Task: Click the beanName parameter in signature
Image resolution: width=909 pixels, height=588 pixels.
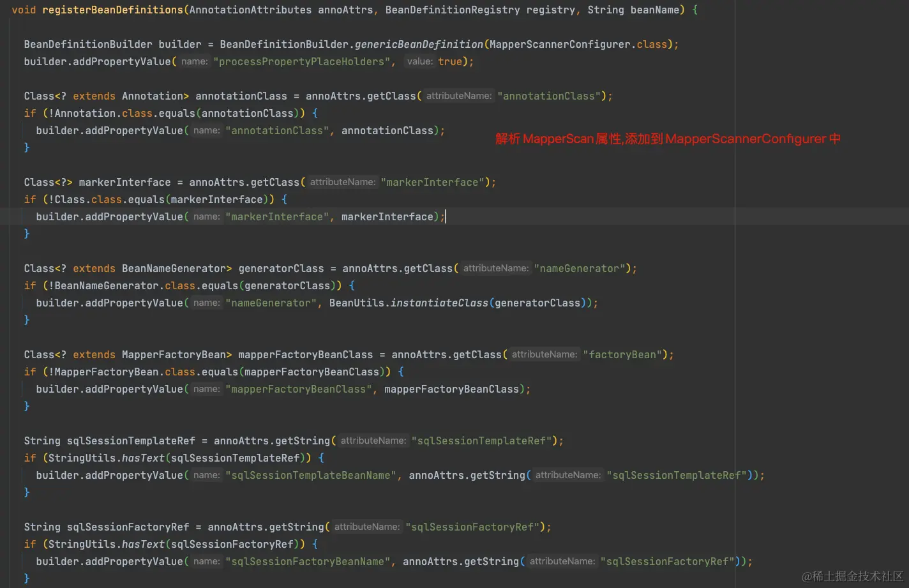Action: (654, 10)
